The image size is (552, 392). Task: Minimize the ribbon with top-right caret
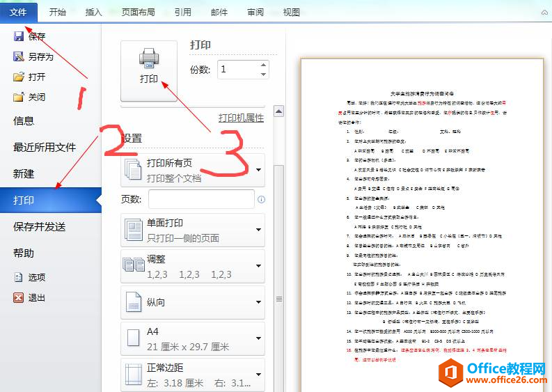544,13
